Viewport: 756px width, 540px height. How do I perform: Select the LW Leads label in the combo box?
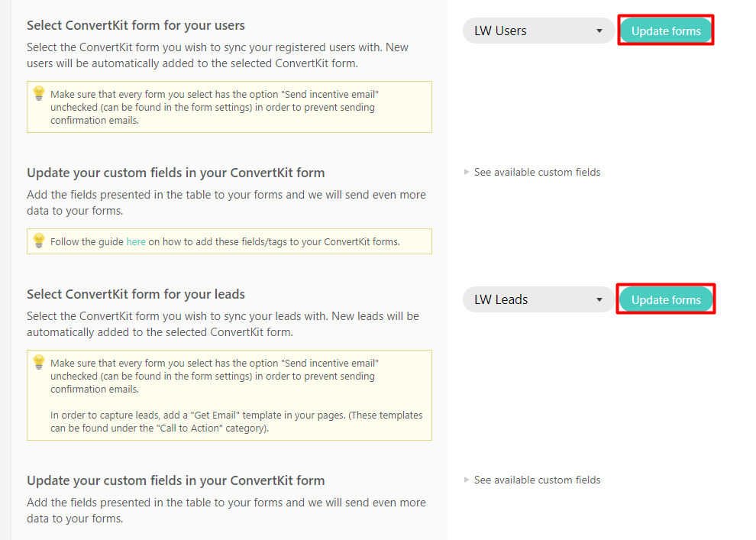tap(502, 299)
